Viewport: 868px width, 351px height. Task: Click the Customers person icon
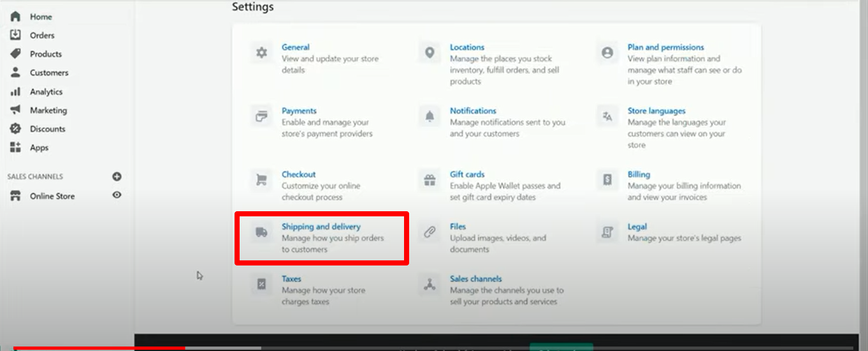point(15,72)
